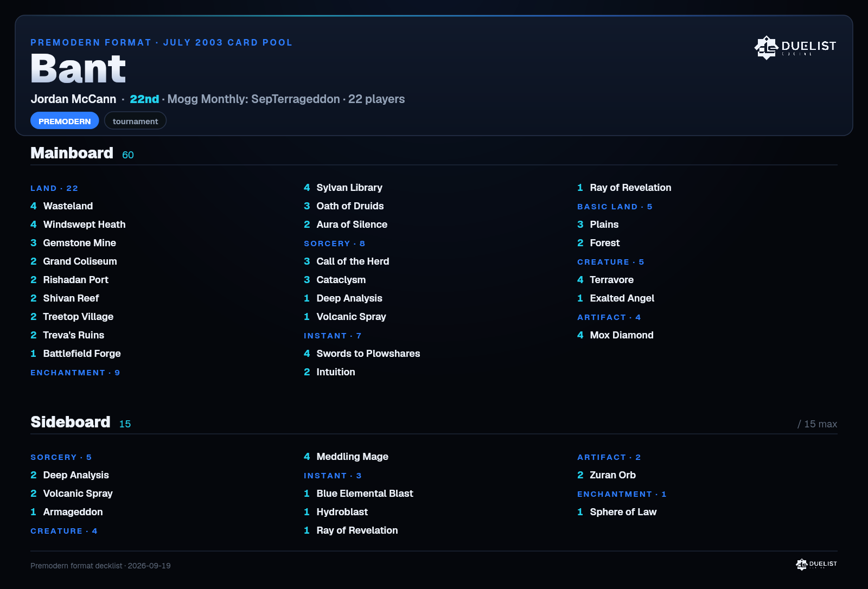The image size is (868, 589).
Task: Open Sylvan Library in the mainboard
Action: (343, 188)
